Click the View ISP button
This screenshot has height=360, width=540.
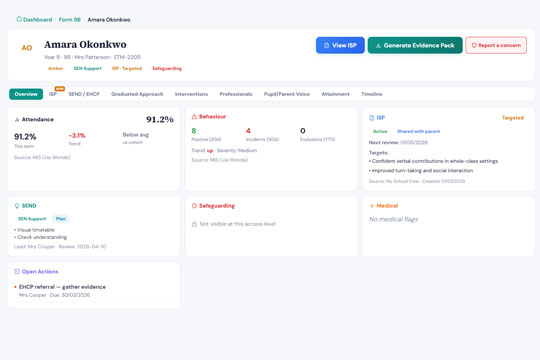coord(340,45)
